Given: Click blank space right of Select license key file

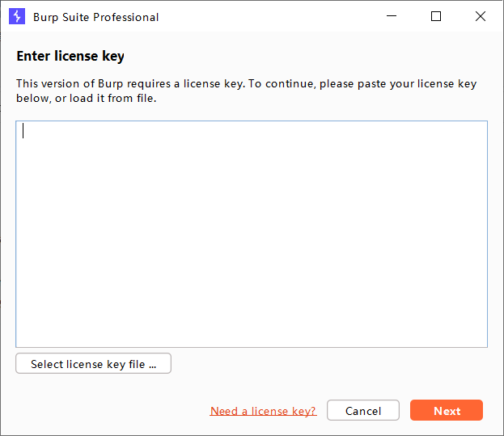Looking at the screenshot, I should (324, 364).
